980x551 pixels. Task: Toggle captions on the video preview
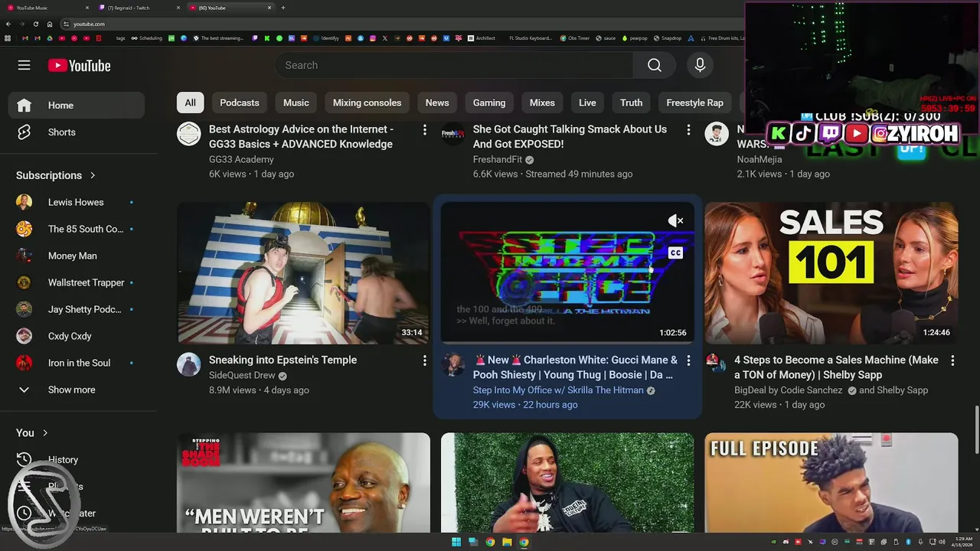click(x=675, y=253)
